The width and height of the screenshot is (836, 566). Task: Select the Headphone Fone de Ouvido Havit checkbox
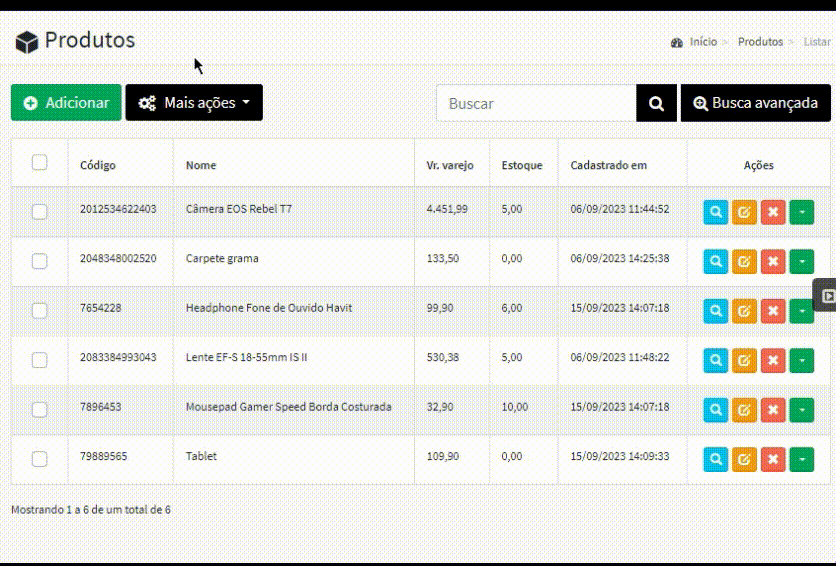pos(39,310)
